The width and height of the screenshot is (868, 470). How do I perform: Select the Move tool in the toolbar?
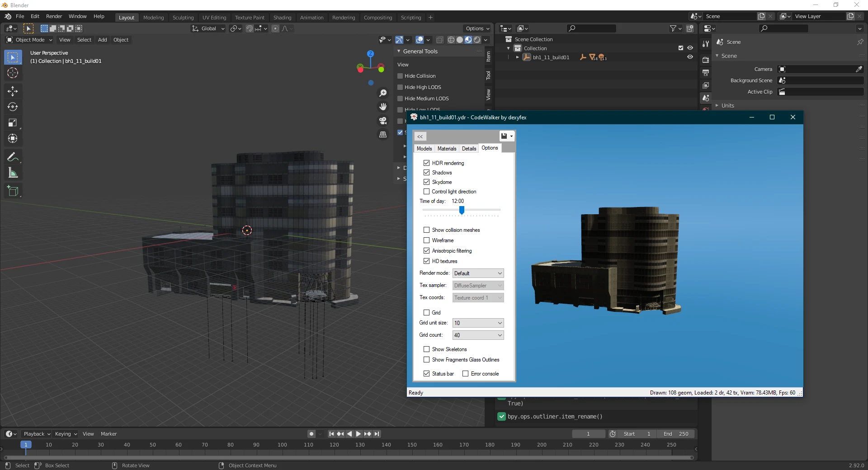(13, 91)
